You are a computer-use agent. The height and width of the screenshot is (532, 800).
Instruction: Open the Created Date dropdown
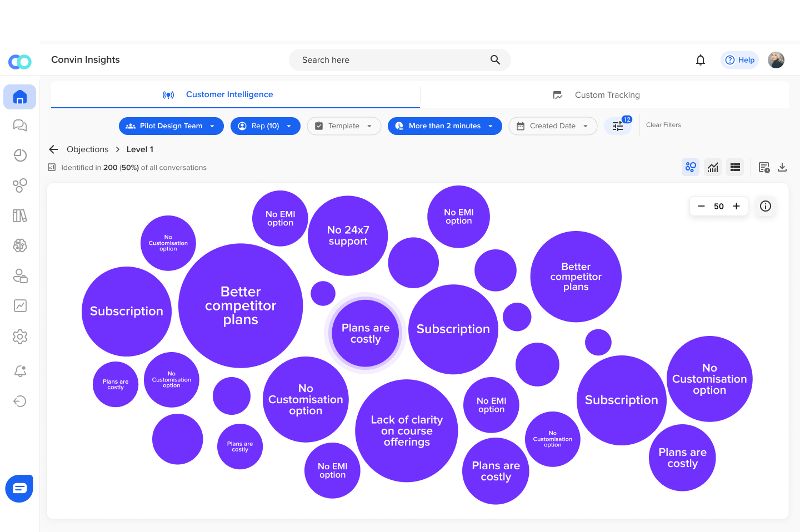point(553,126)
